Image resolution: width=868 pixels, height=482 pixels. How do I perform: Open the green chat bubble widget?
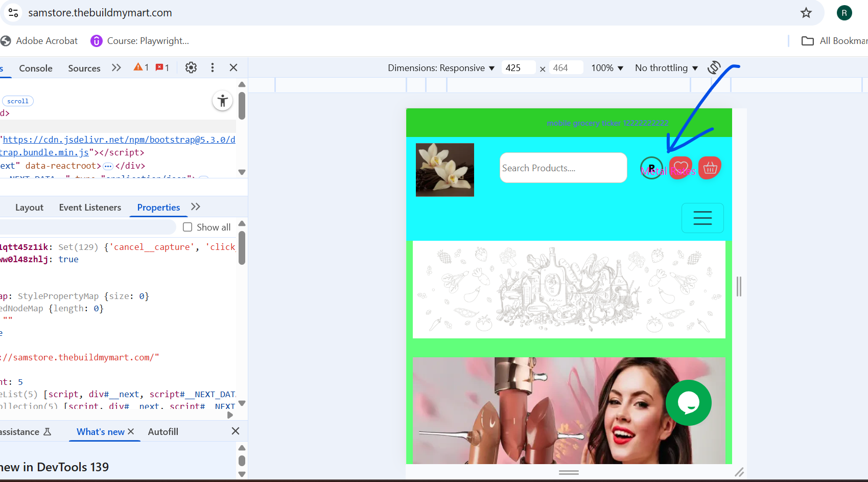point(688,403)
